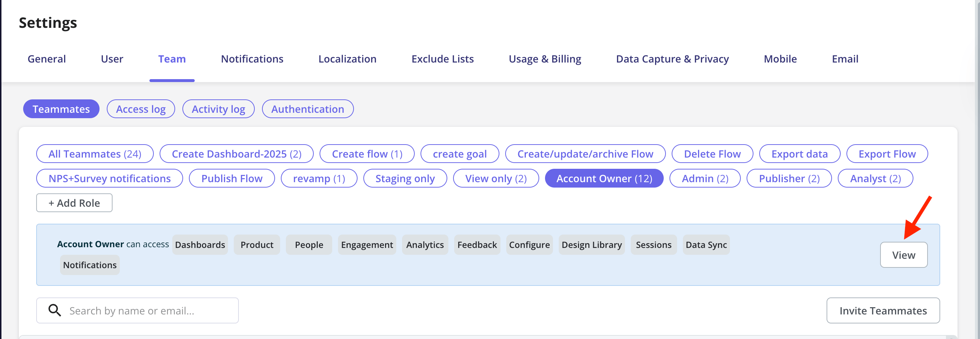This screenshot has width=980, height=339.
Task: Click the Dashboards access tag
Action: pyautogui.click(x=200, y=244)
